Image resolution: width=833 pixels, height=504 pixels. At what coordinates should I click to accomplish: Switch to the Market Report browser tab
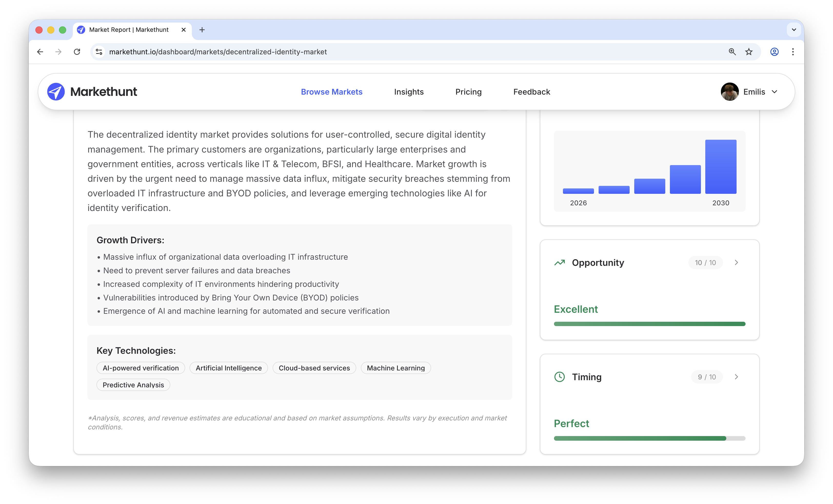pyautogui.click(x=128, y=30)
